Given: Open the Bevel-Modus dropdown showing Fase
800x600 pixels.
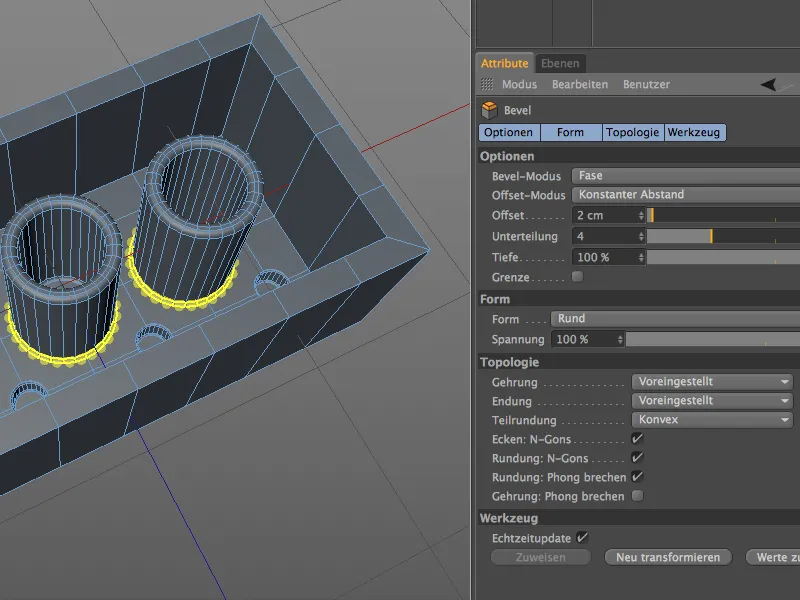Looking at the screenshot, I should pos(686,176).
